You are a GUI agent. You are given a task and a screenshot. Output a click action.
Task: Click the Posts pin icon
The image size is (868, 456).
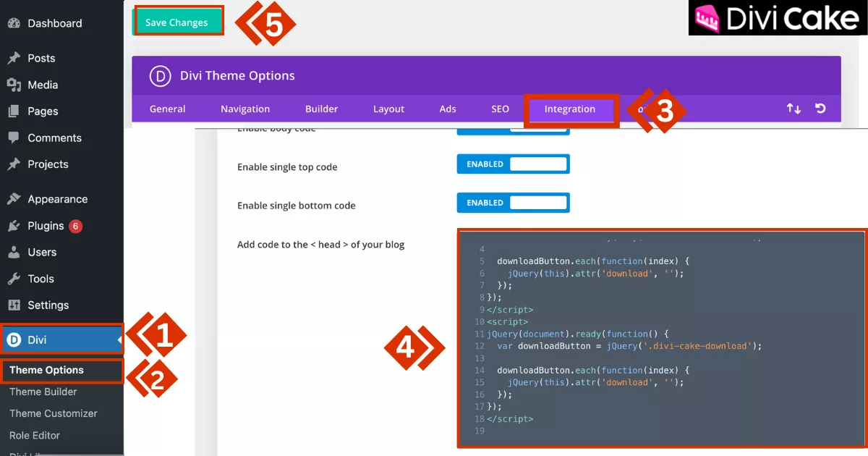tap(13, 58)
